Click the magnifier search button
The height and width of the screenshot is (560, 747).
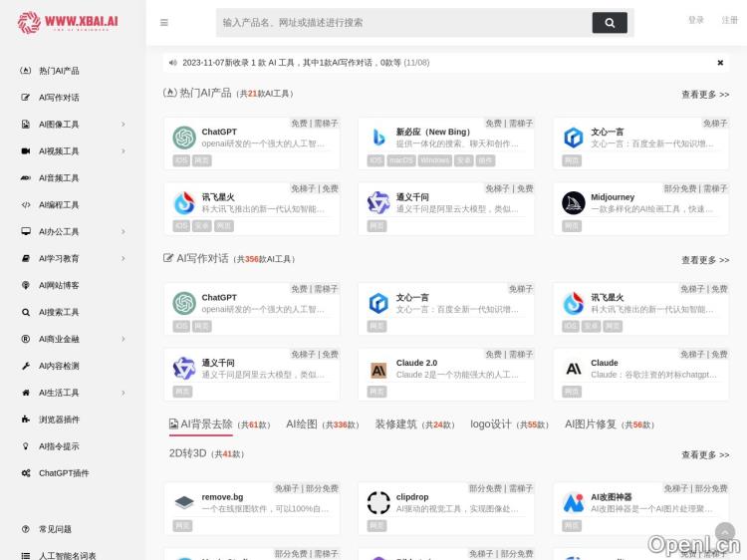(x=610, y=22)
